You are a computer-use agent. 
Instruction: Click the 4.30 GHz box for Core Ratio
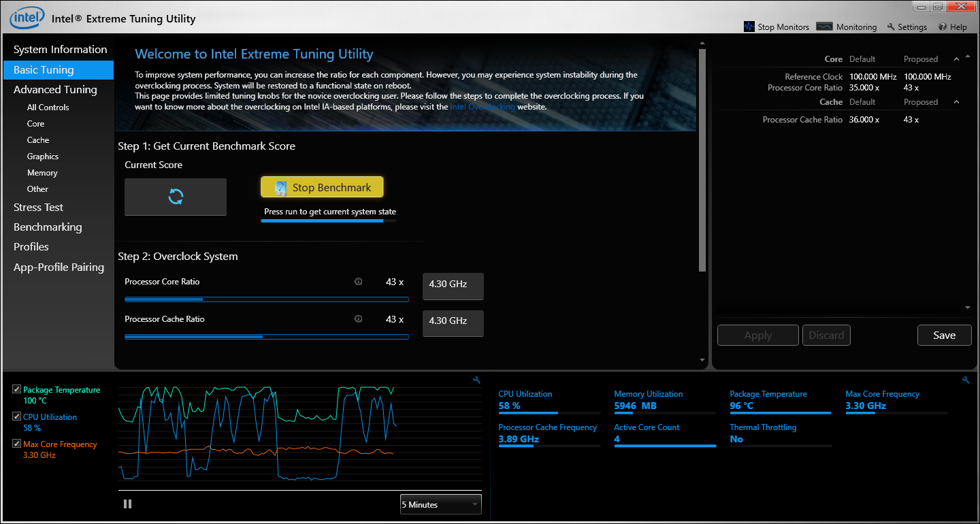click(x=453, y=286)
